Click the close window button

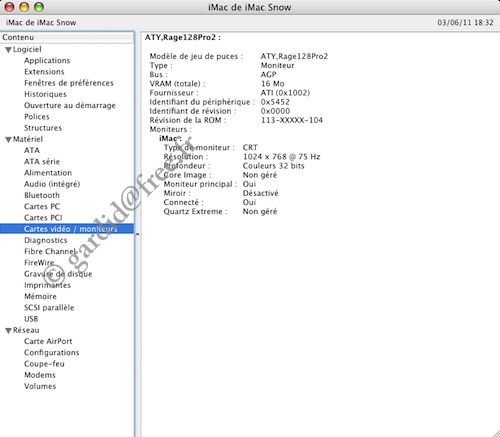point(9,7)
